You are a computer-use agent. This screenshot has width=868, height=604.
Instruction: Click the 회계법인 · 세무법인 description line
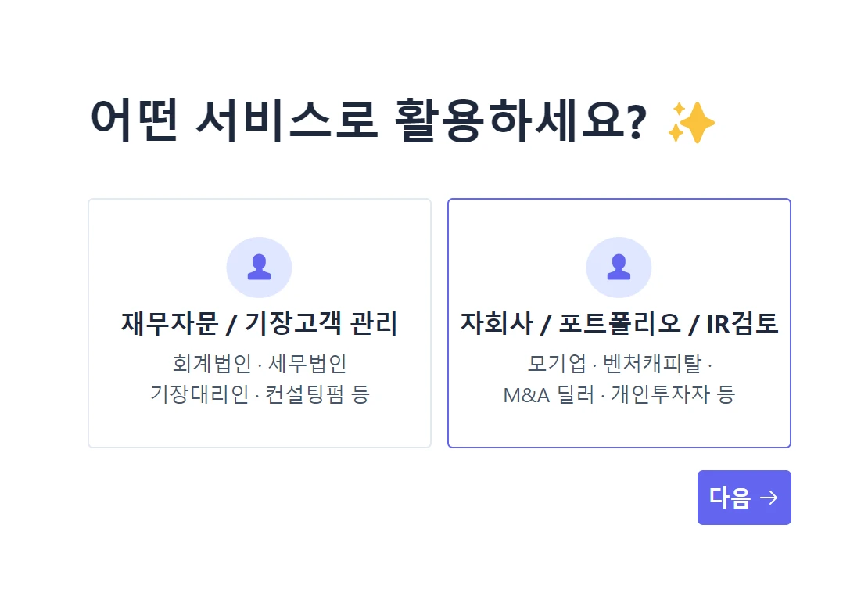click(x=260, y=364)
